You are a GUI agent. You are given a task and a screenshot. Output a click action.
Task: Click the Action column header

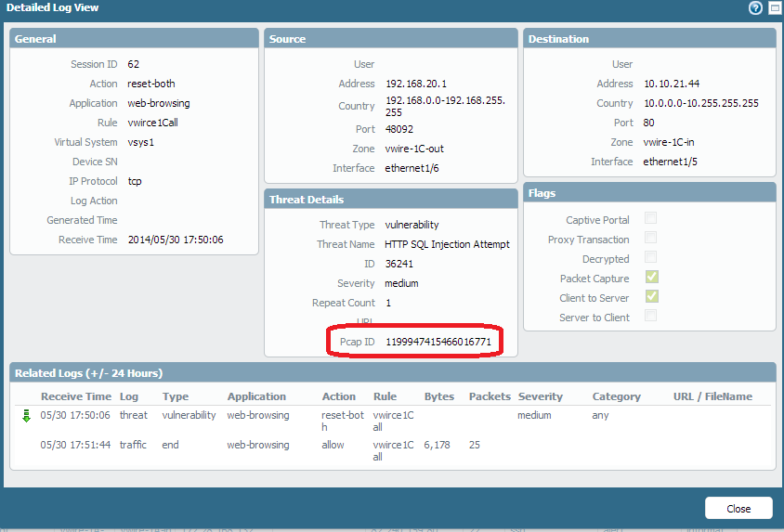click(x=338, y=396)
